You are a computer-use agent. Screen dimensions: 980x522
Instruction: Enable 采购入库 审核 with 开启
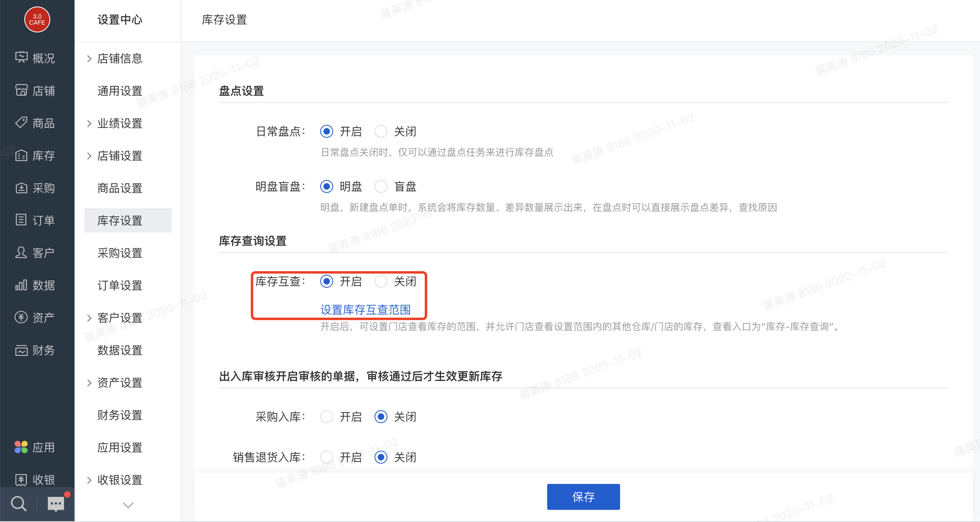(x=327, y=417)
